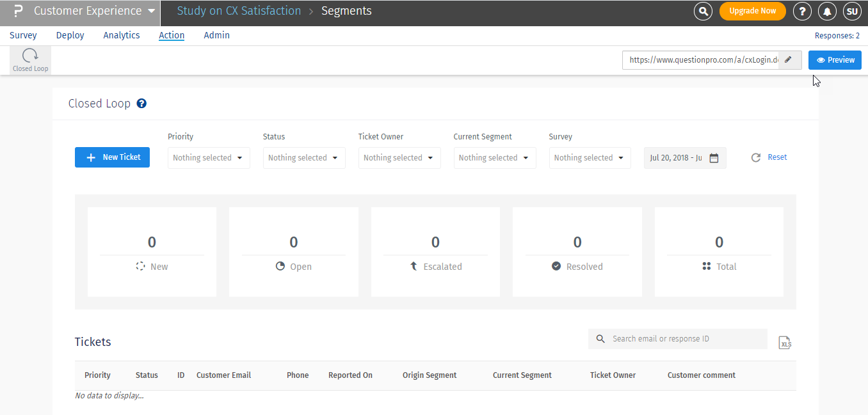Expand the Priority filter dropdown
868x415 pixels.
click(209, 158)
